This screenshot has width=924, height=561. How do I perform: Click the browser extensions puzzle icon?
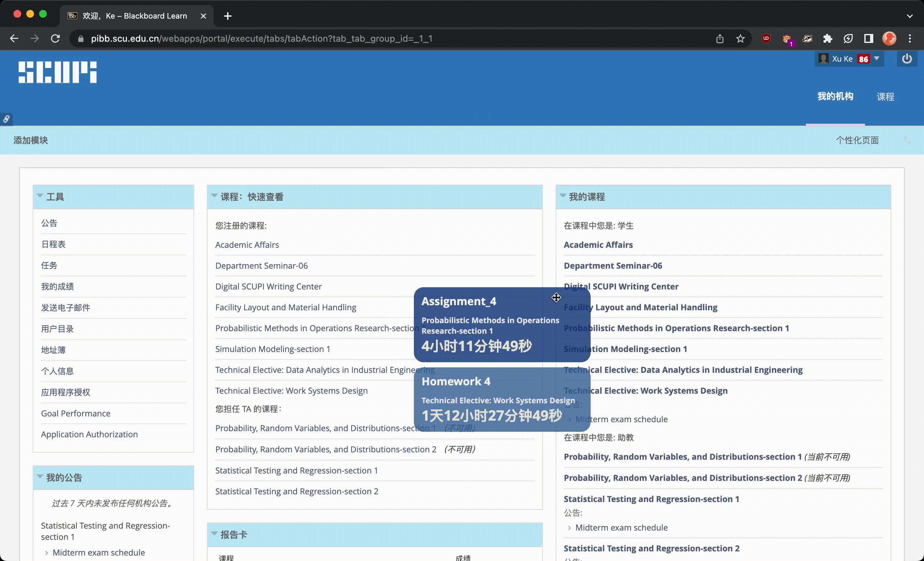[x=828, y=38]
